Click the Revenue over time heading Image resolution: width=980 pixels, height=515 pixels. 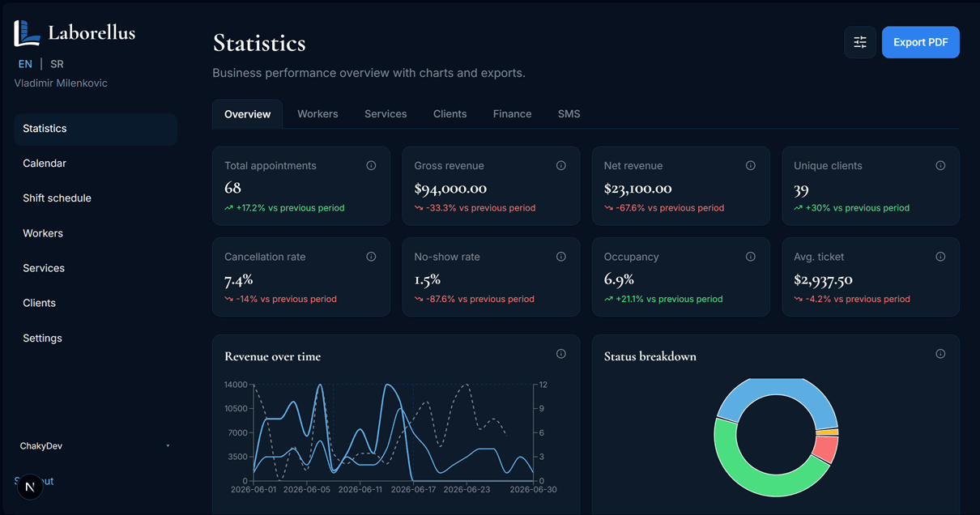[272, 356]
